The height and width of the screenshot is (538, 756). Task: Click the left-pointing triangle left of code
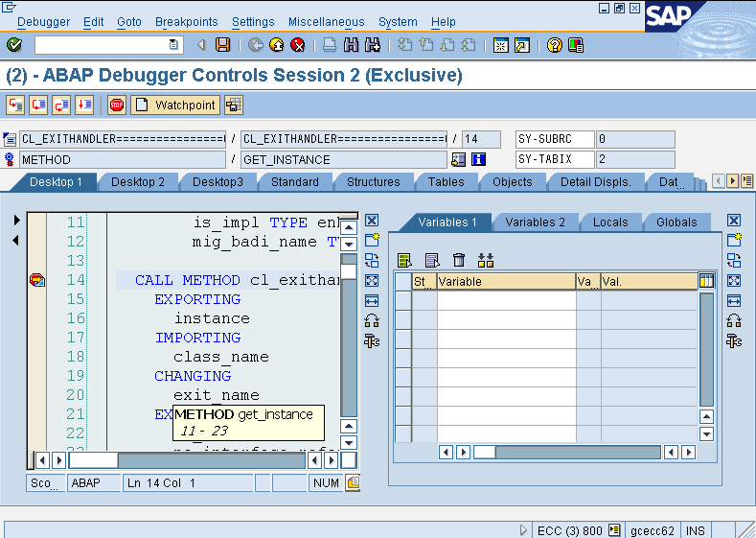(15, 240)
